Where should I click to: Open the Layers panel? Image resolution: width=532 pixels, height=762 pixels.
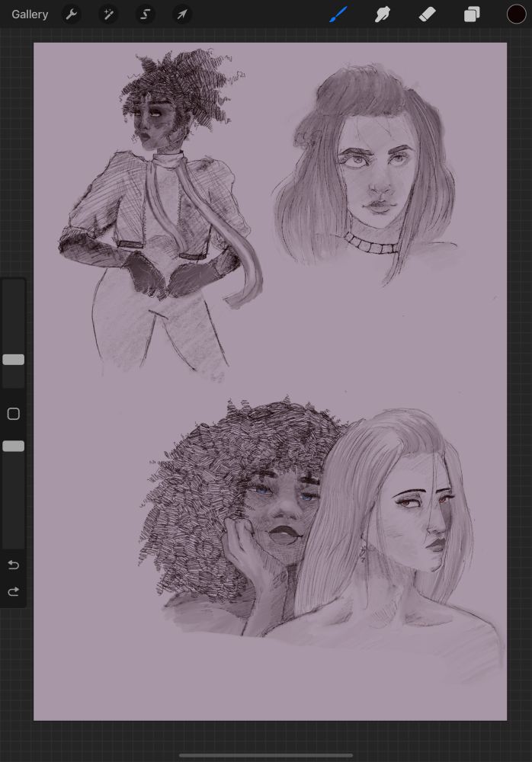(472, 14)
